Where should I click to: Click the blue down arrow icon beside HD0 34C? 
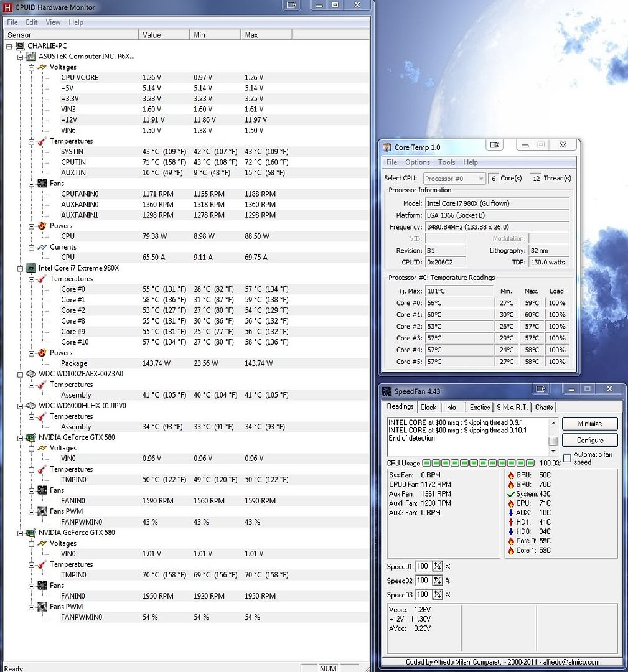click(511, 532)
